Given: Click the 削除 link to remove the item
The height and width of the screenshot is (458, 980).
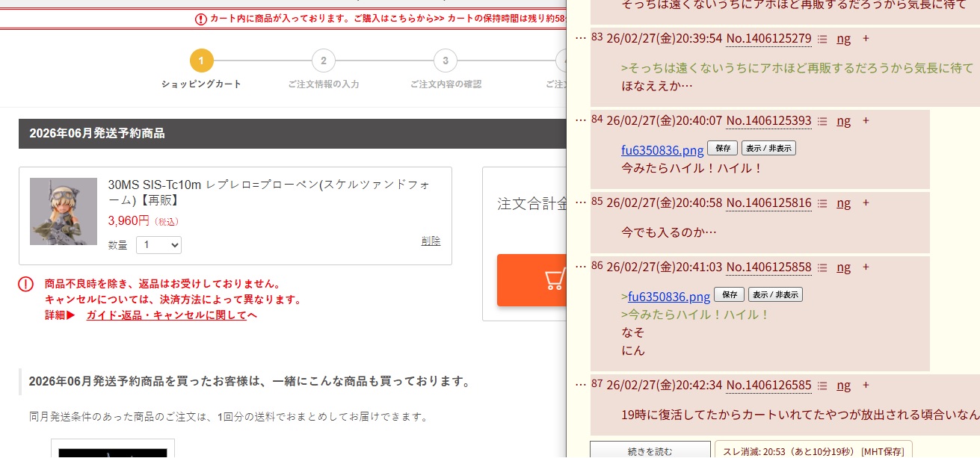Looking at the screenshot, I should [x=431, y=241].
